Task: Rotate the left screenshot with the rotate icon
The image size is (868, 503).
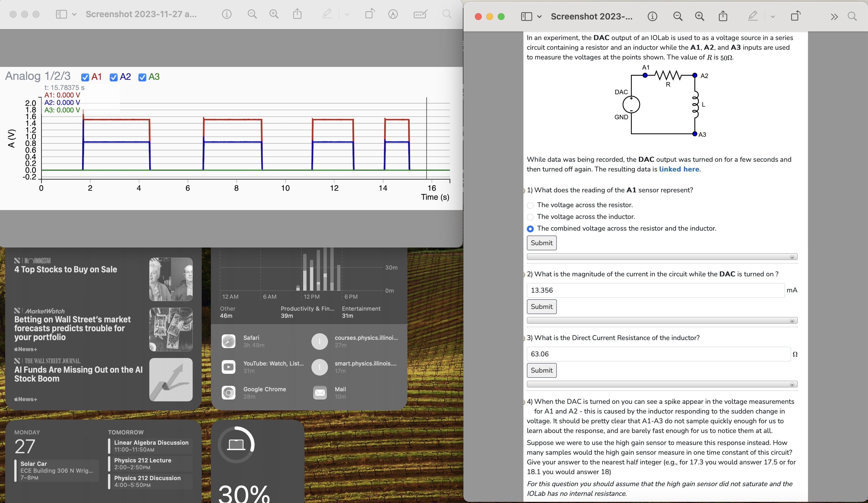Action: (x=370, y=14)
